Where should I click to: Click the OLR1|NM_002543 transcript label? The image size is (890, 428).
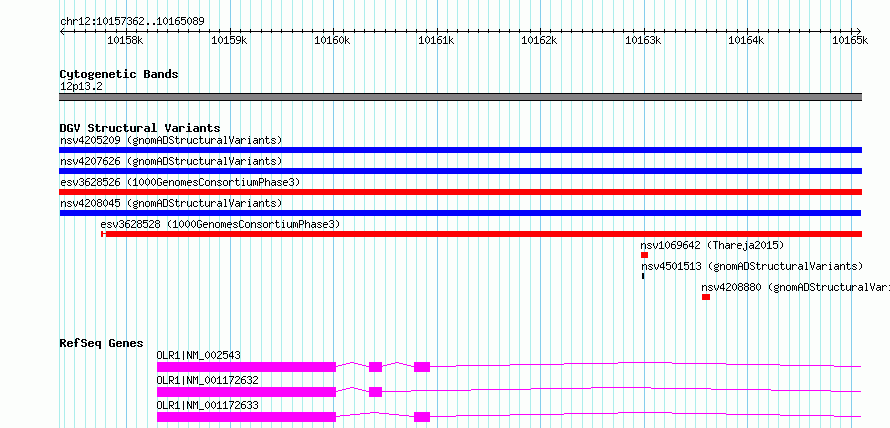point(199,356)
